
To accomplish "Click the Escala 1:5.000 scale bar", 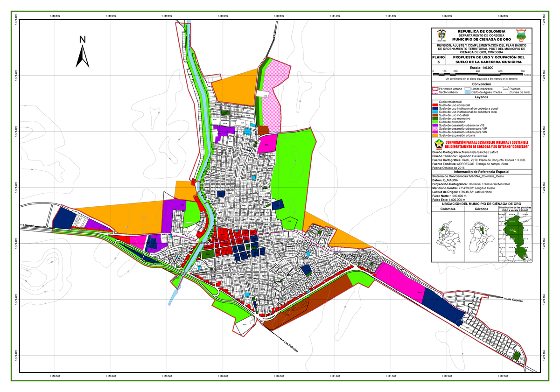I will 477,74.
